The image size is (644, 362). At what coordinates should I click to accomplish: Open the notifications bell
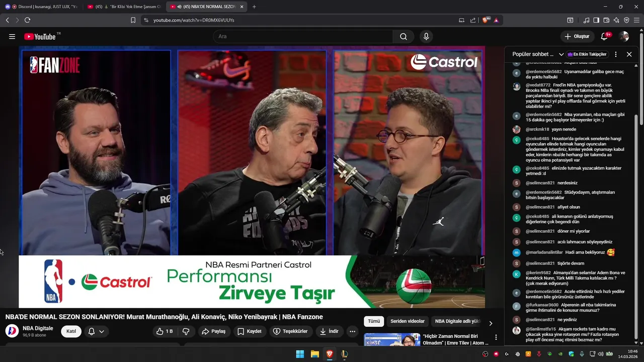point(605,36)
